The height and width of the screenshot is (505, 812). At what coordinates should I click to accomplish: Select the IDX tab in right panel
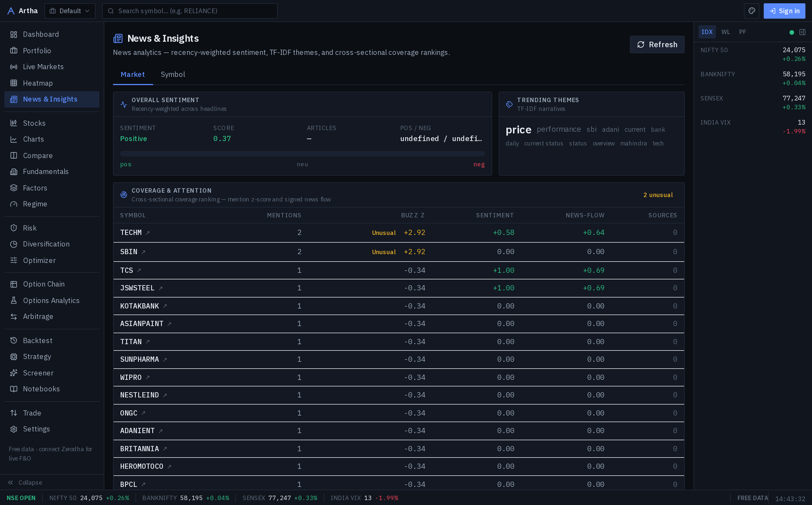coord(707,32)
